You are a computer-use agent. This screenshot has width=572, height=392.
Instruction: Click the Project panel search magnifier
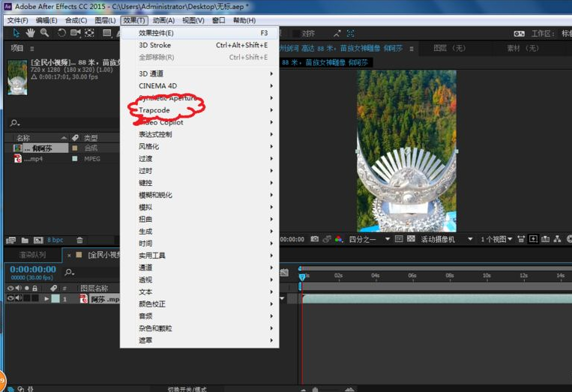point(14,123)
